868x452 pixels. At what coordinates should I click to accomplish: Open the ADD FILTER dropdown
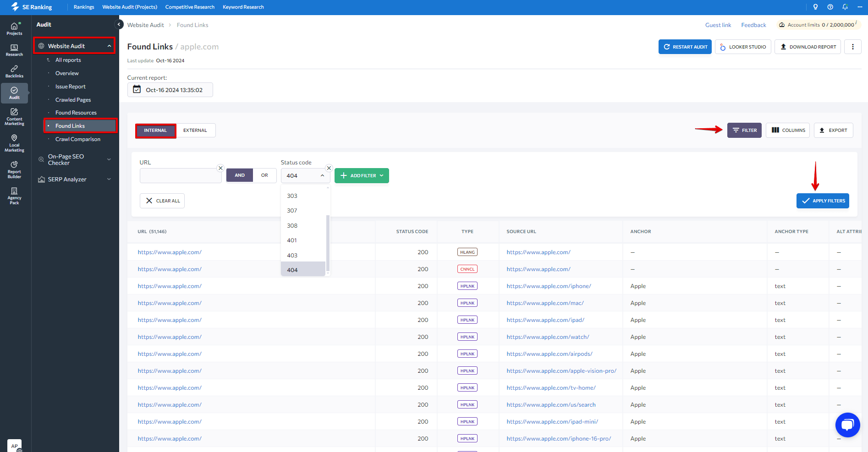point(362,175)
